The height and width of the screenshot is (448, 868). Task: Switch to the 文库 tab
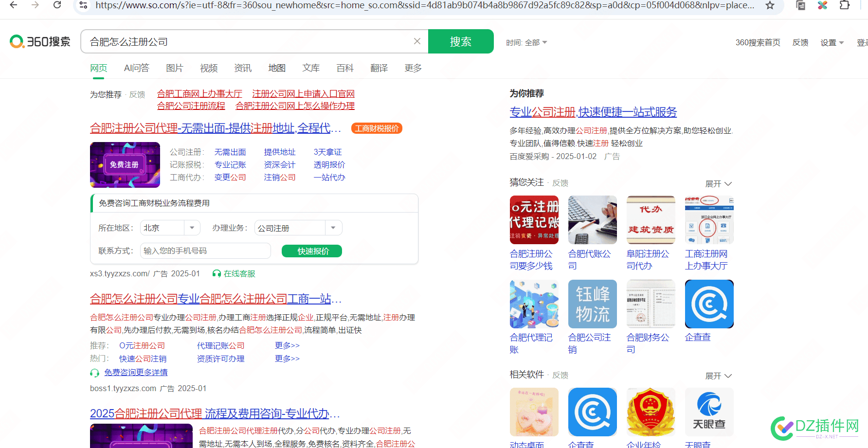(x=311, y=68)
